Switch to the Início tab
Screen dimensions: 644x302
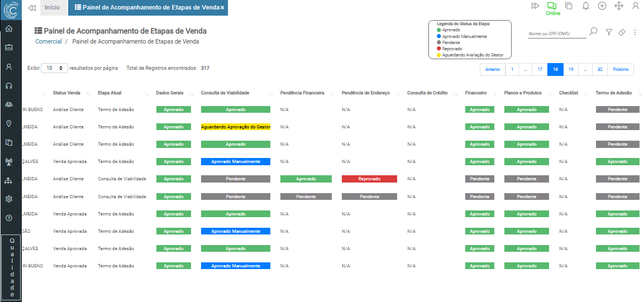click(52, 7)
